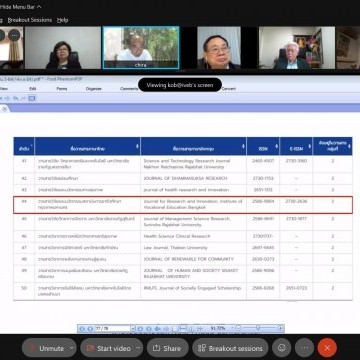Viewport: 360px width, 360px height.
Task: Select the video thumbnail of man with glasses
Action: pyautogui.click(x=219, y=48)
